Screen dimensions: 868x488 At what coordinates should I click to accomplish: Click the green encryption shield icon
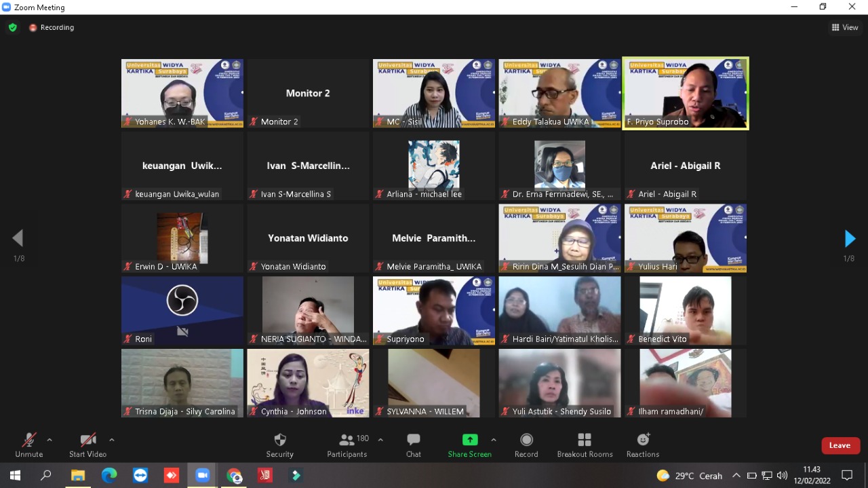point(12,28)
